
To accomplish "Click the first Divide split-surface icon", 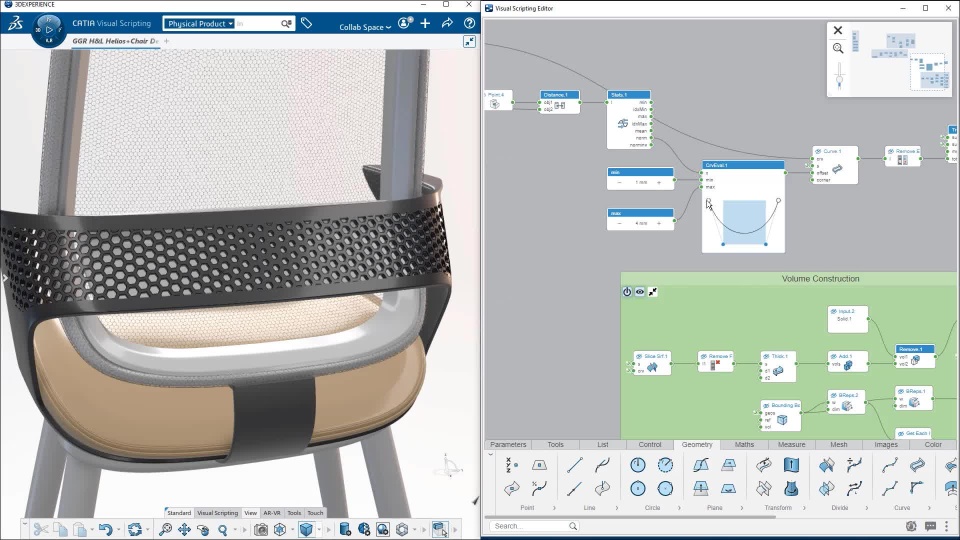I will point(827,465).
